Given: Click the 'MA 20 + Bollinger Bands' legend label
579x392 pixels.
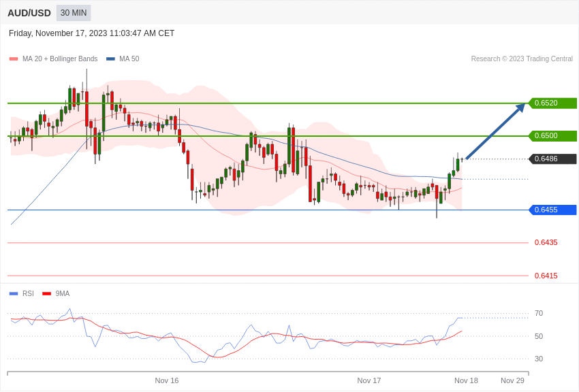Looking at the screenshot, I should (60, 59).
